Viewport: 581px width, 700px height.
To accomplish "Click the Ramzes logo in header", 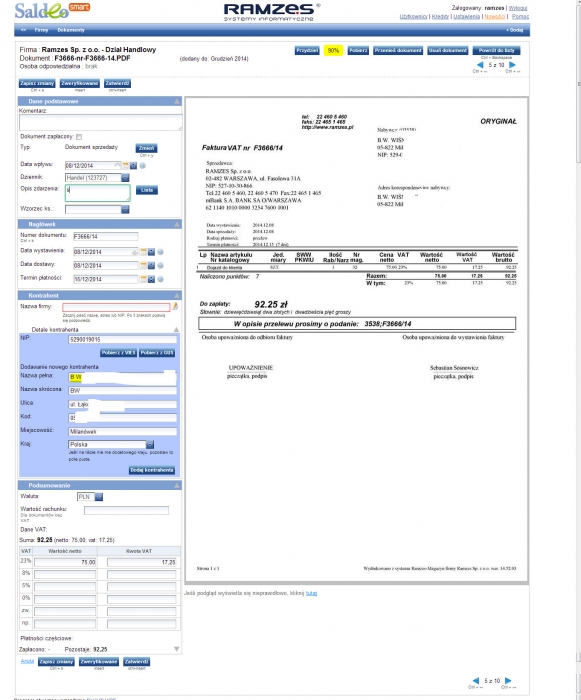I will (272, 12).
